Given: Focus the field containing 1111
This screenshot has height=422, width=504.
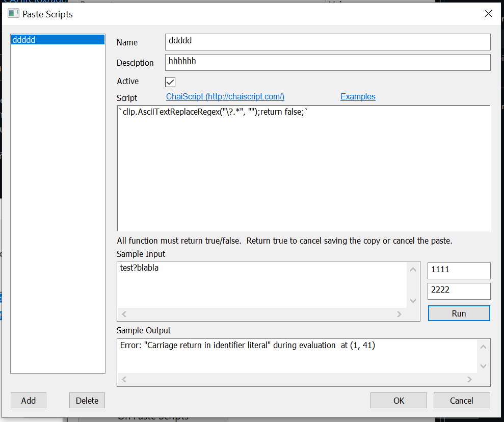Looking at the screenshot, I should click(x=459, y=271).
